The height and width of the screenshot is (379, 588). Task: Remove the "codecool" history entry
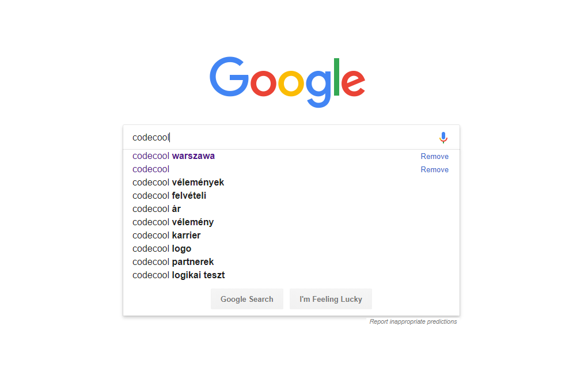[x=434, y=169]
